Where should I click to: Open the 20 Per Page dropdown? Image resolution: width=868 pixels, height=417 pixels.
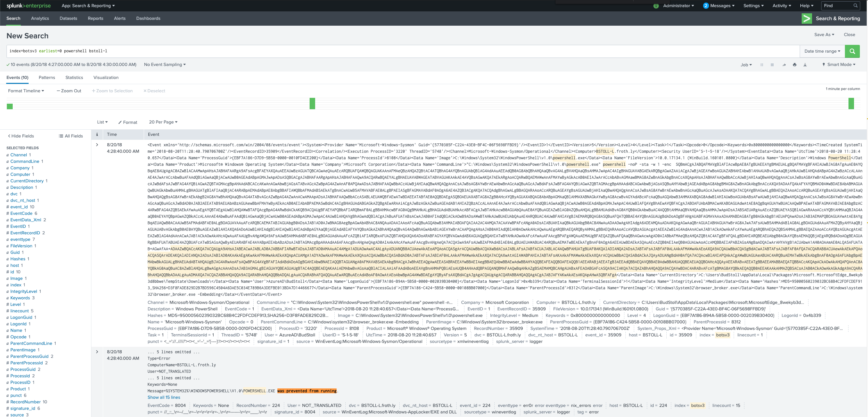pos(163,122)
